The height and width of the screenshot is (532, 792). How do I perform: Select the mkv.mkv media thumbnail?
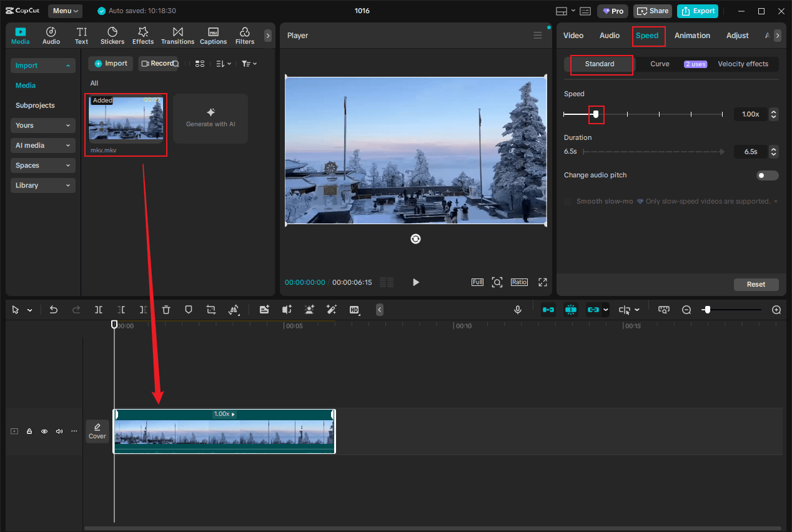click(x=126, y=119)
